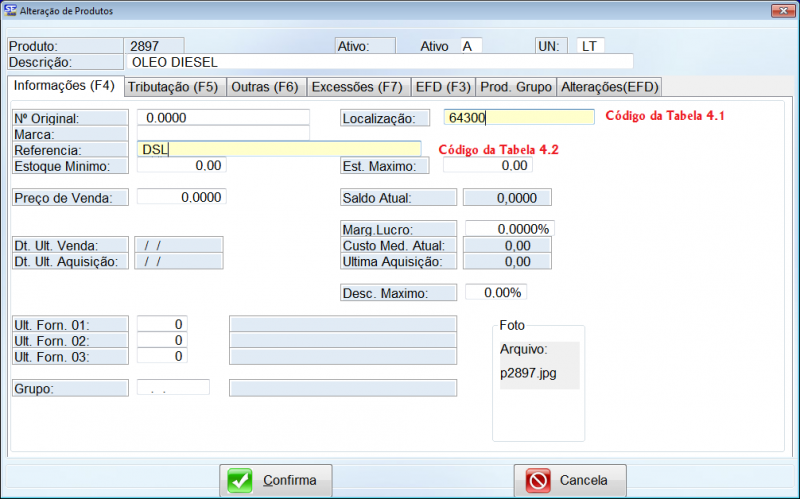Go to the EFD (F3) tab
800x499 pixels.
click(x=443, y=87)
